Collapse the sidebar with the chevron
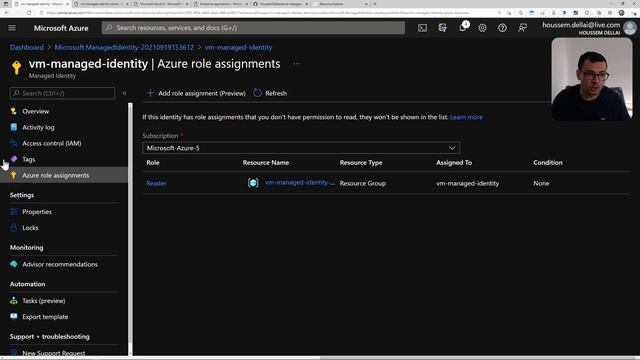 tap(124, 93)
